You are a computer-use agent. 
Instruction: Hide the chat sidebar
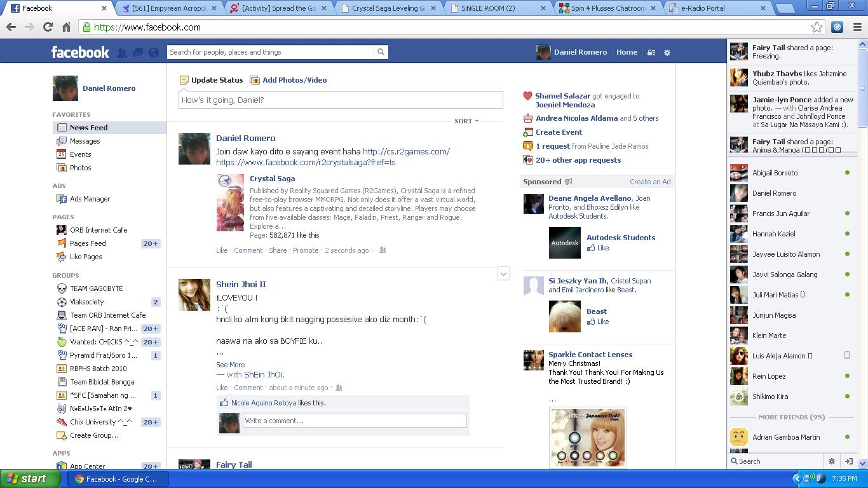click(848, 461)
